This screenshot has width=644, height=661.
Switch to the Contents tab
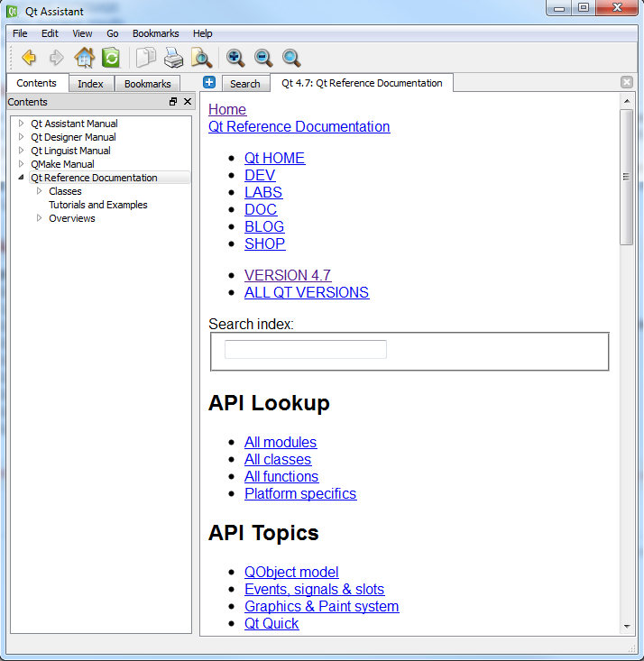pos(37,83)
